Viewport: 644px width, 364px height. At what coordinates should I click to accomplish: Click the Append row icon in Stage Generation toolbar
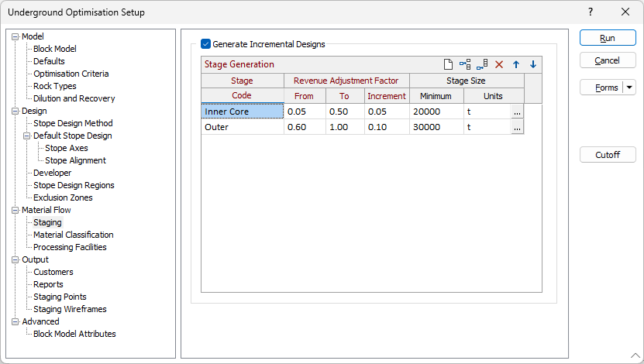click(482, 64)
